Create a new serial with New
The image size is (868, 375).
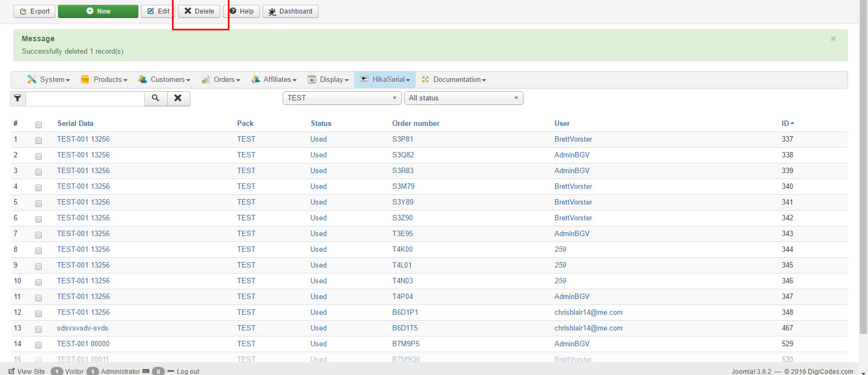[98, 11]
